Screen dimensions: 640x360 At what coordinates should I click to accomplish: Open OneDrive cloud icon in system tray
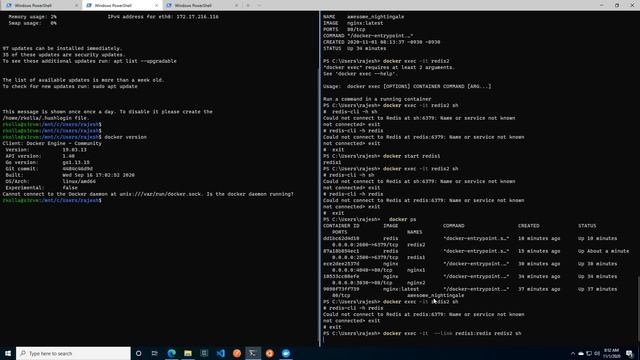click(581, 353)
